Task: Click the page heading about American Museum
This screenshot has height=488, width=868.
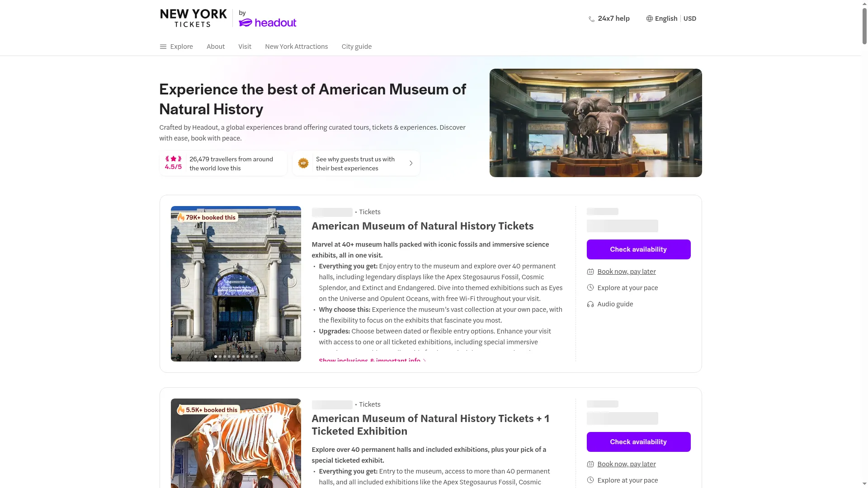Action: pos(312,99)
